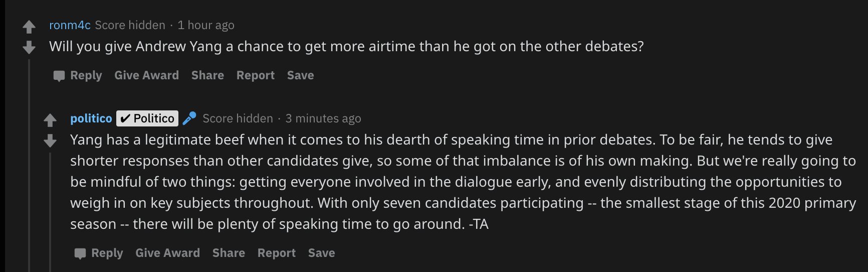This screenshot has width=868, height=272.
Task: Upvote ronm4c's comment about Andrew Yang
Action: (29, 26)
